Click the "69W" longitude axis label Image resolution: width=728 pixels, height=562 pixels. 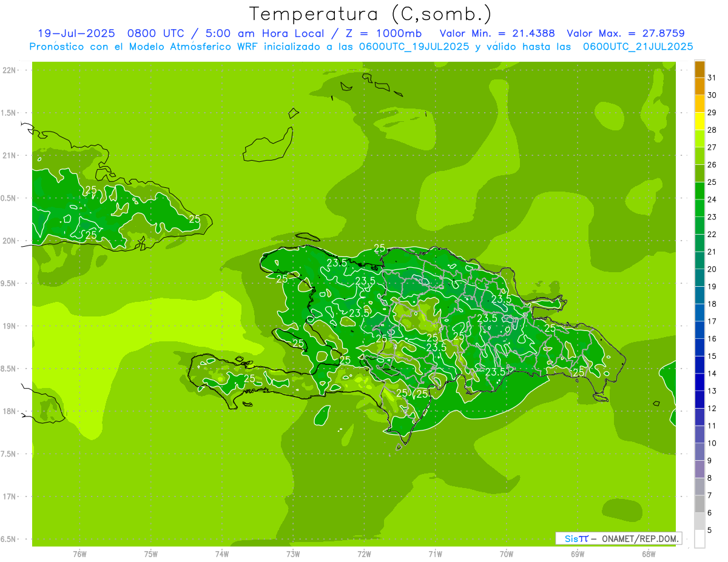click(578, 554)
